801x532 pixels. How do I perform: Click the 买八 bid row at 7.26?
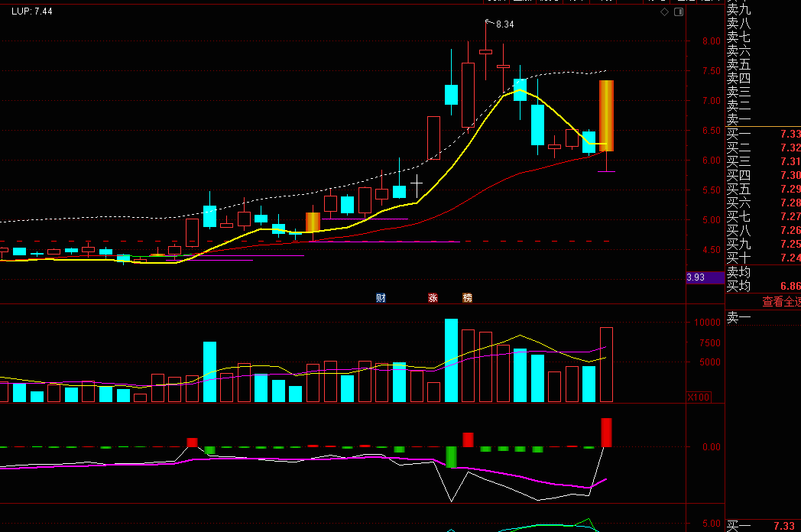click(764, 231)
